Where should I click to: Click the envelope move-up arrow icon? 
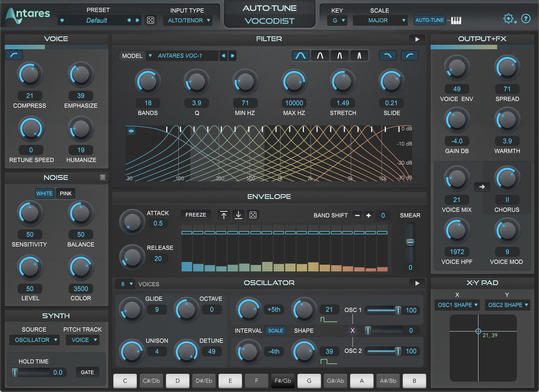coord(224,215)
